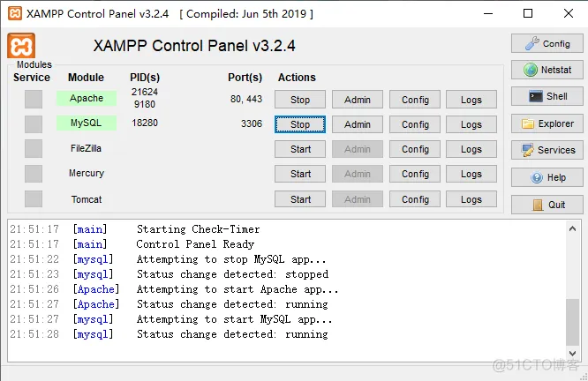Screen dimensions: 588x381
Task: Open Tomcat Config menu
Action: coord(415,199)
